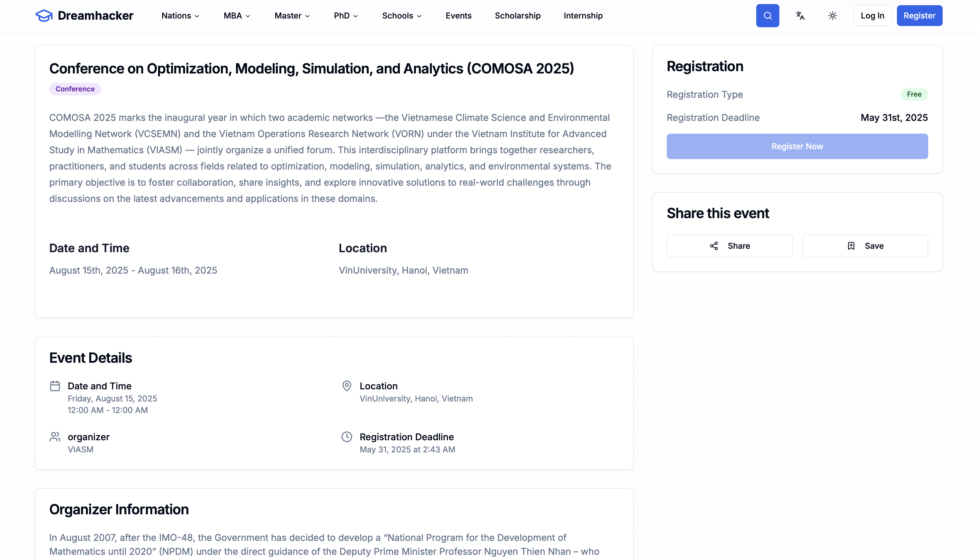Click the map pin Location icon

(347, 386)
